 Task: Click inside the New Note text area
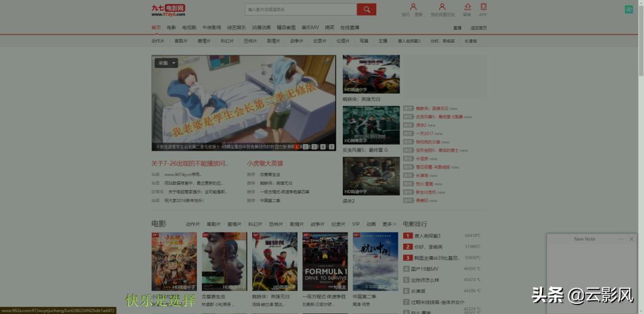click(x=593, y=278)
